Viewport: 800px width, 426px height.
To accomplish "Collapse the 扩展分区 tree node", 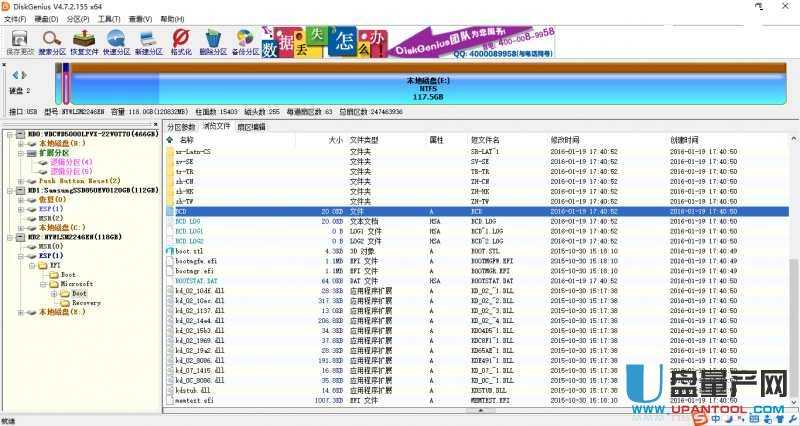I will pos(20,153).
